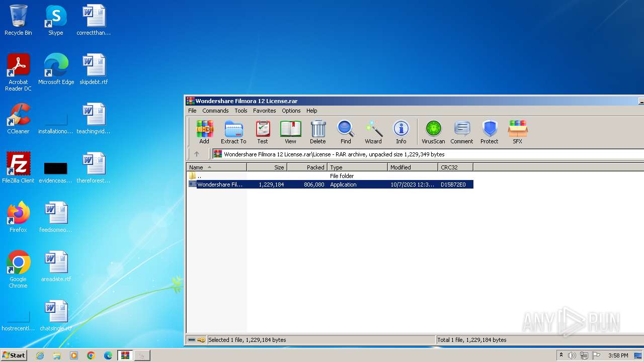The width and height of the screenshot is (644, 362).
Task: Click the drive icon in status bar
Action: [x=192, y=340]
